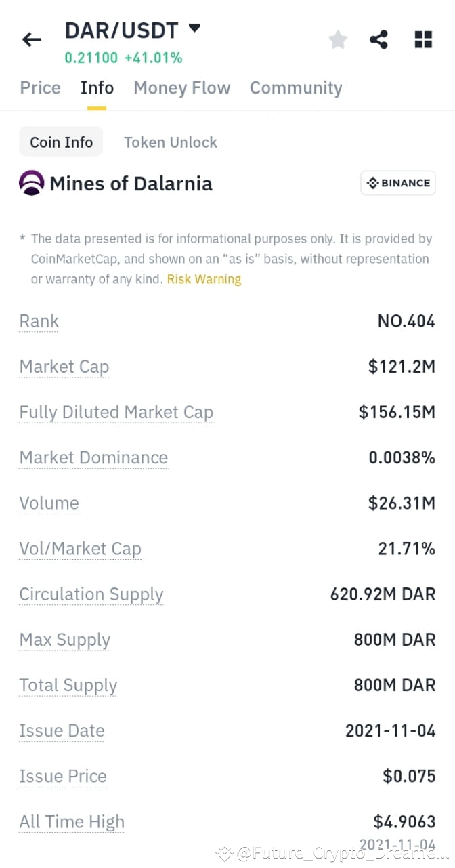The image size is (455, 868).
Task: Select the Coin Info segment
Action: coord(61,142)
